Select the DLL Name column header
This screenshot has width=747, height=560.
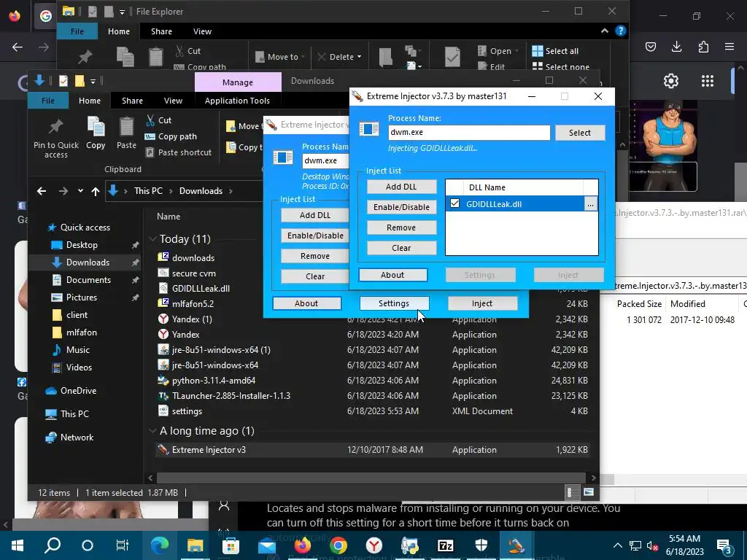[523, 187]
